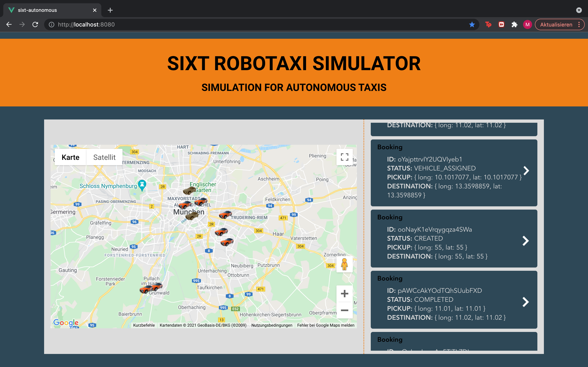Reload the current page

point(35,24)
